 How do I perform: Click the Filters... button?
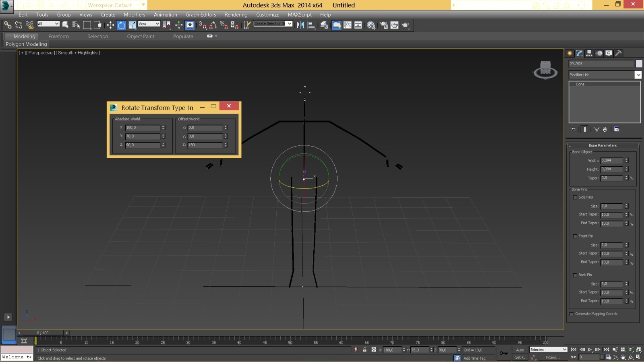(x=553, y=358)
